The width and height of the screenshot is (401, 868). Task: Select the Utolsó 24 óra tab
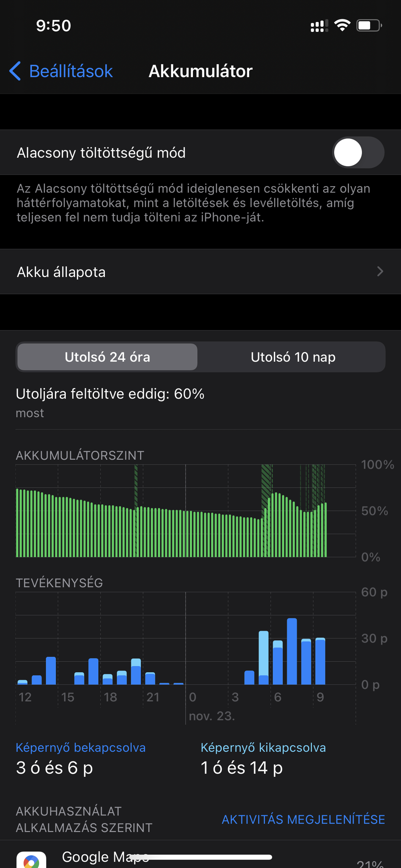click(x=107, y=357)
